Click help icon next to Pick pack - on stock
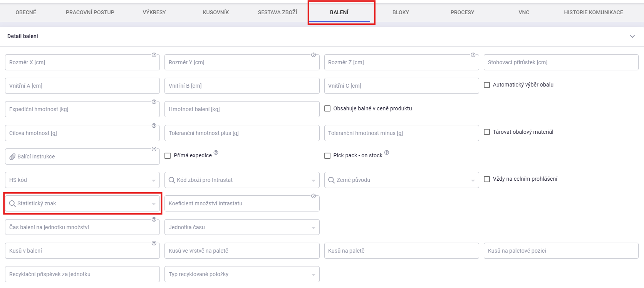The image size is (644, 288). pos(387,153)
